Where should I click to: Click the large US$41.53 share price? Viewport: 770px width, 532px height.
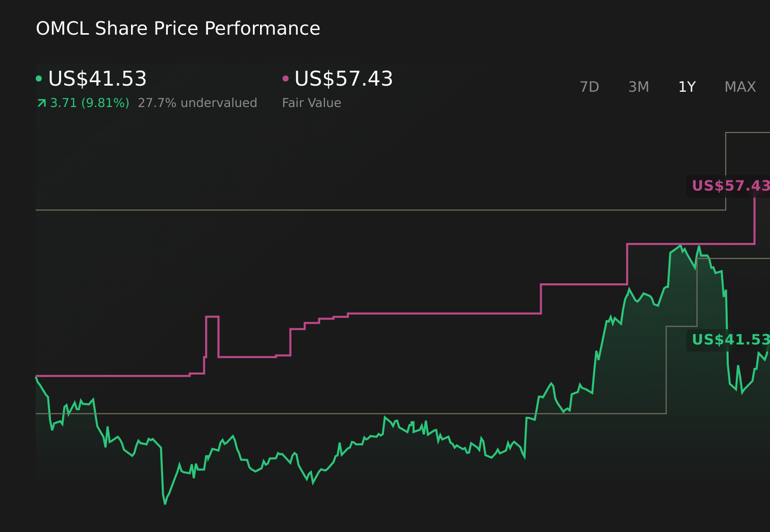[x=97, y=79]
